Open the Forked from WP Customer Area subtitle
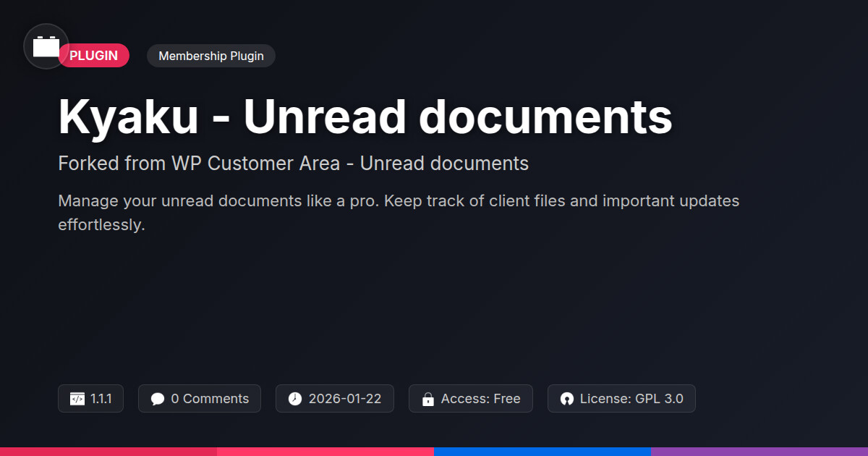 (293, 164)
